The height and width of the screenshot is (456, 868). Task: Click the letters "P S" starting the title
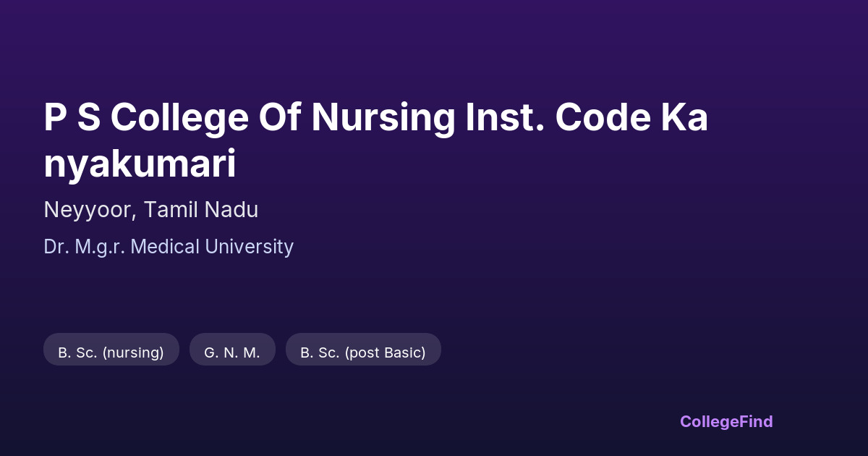[x=72, y=118]
